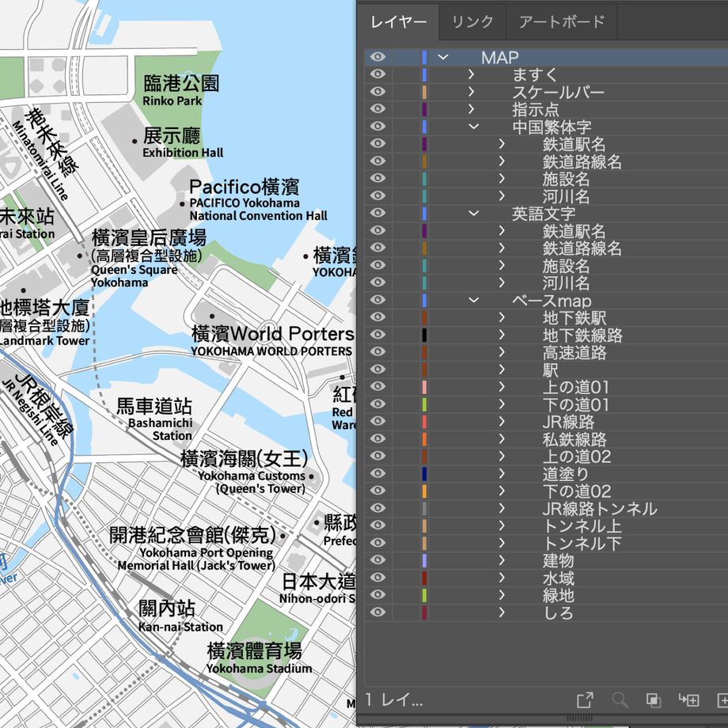This screenshot has height=728, width=728.
Task: Click the YOKOHAMA WORLD PORTERS map label
Action: tap(271, 351)
